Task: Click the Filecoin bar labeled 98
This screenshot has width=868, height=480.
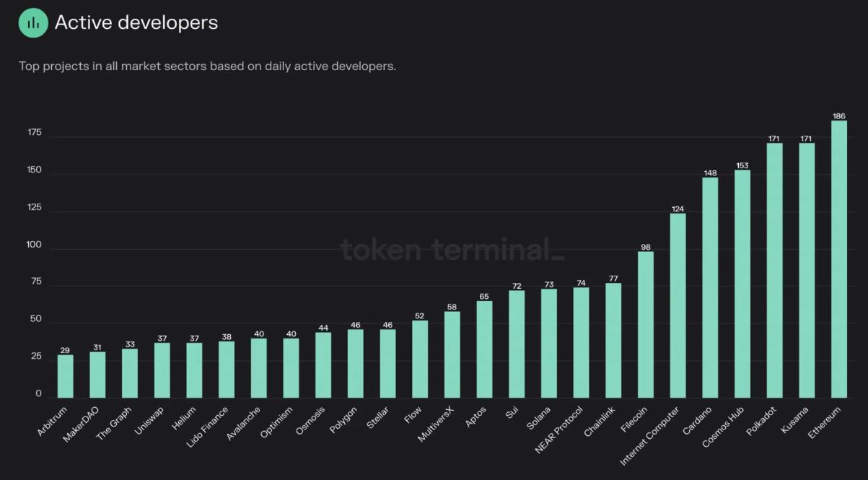Action: [x=646, y=325]
